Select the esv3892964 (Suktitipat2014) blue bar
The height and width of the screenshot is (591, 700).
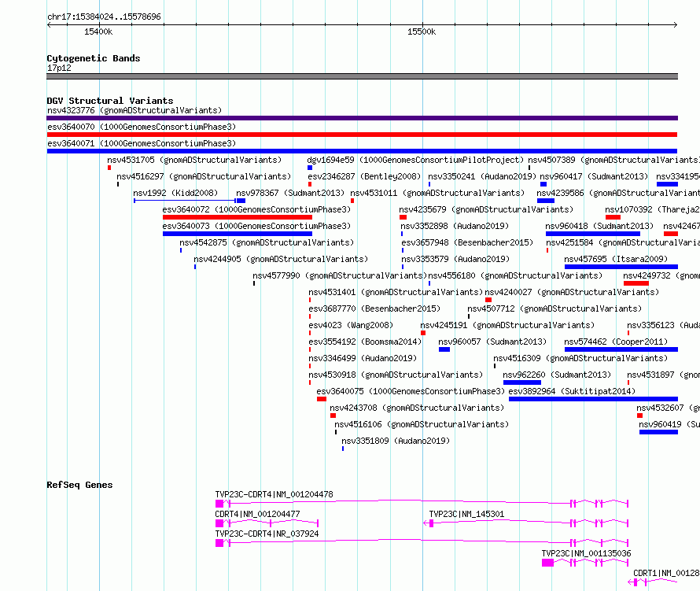coord(593,399)
